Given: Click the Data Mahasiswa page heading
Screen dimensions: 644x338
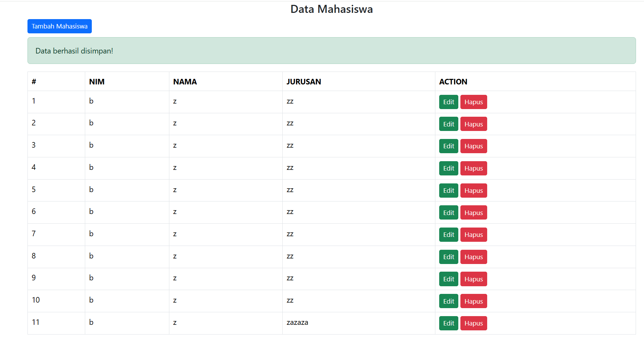Looking at the screenshot, I should tap(331, 9).
